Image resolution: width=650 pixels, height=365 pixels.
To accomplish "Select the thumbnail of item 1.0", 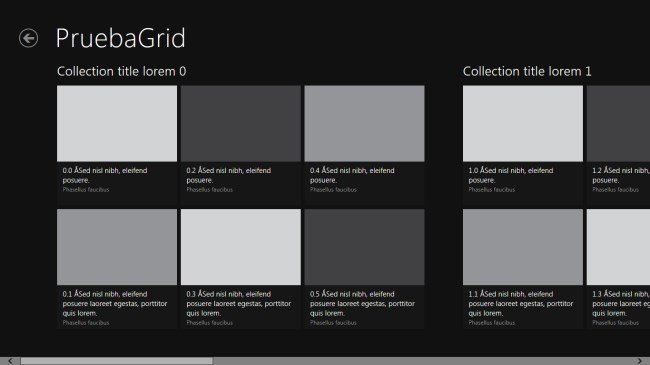I will pyautogui.click(x=523, y=124).
